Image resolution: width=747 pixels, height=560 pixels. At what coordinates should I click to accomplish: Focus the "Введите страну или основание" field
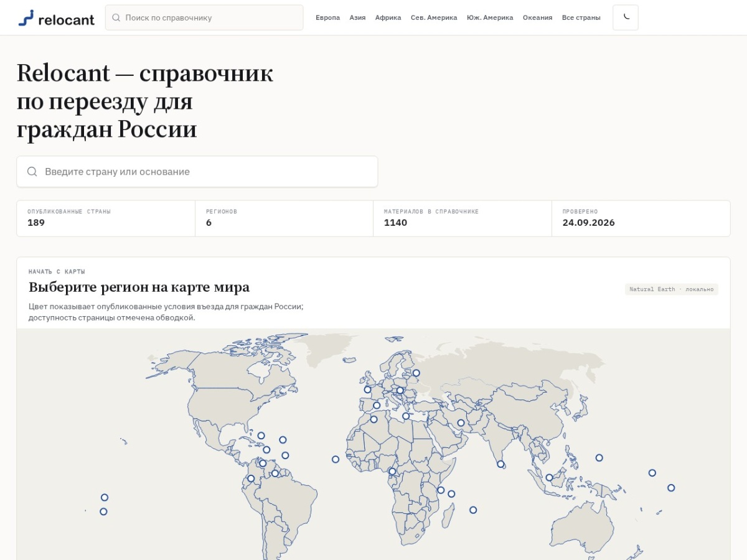(x=197, y=171)
